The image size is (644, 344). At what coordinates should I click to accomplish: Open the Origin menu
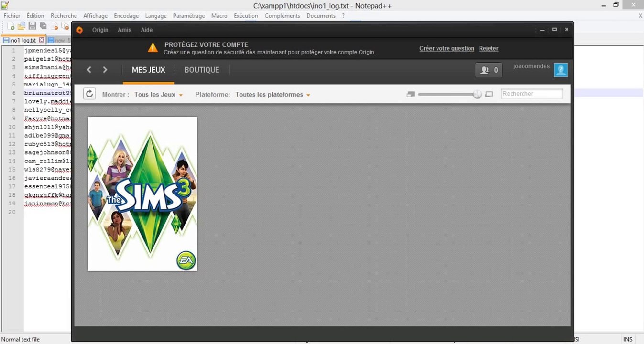pyautogui.click(x=100, y=30)
